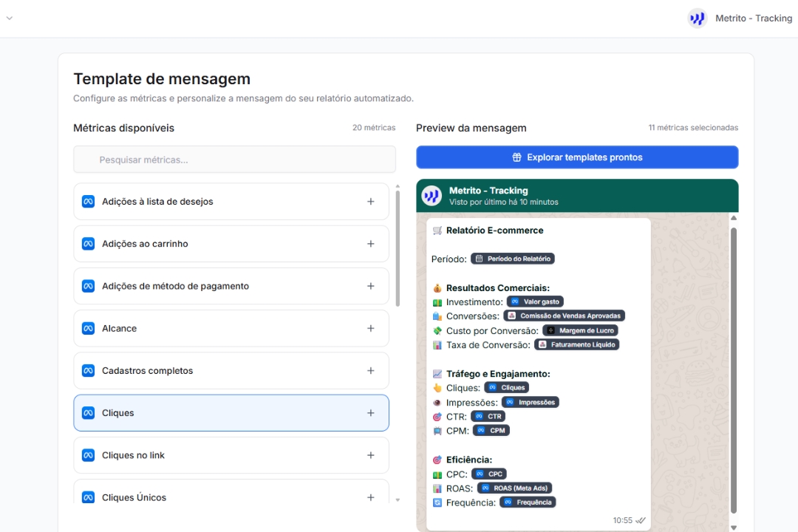Click plus icon for Cliques Únicos
Viewport: 798px width, 532px height.
point(370,497)
